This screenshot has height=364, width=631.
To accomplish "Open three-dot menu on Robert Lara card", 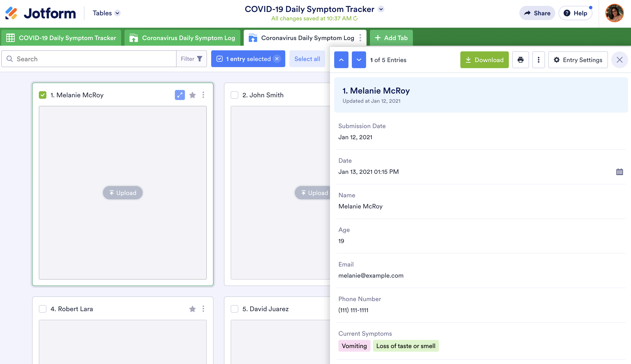I will pos(203,309).
